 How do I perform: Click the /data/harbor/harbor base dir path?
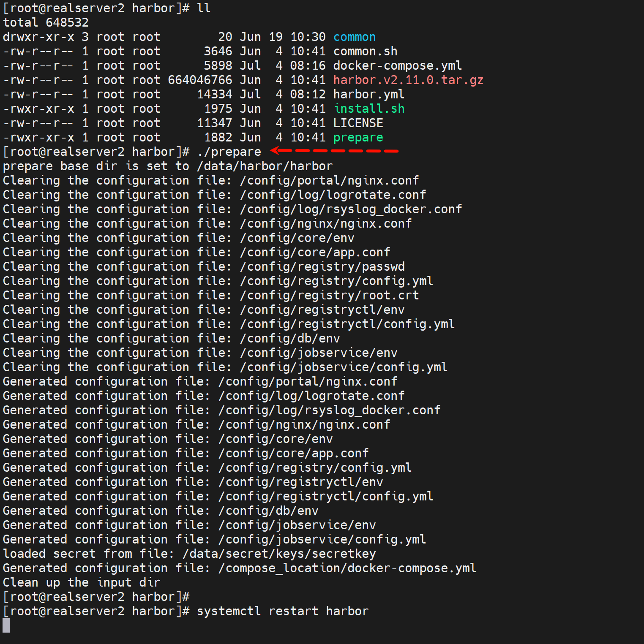(265, 166)
